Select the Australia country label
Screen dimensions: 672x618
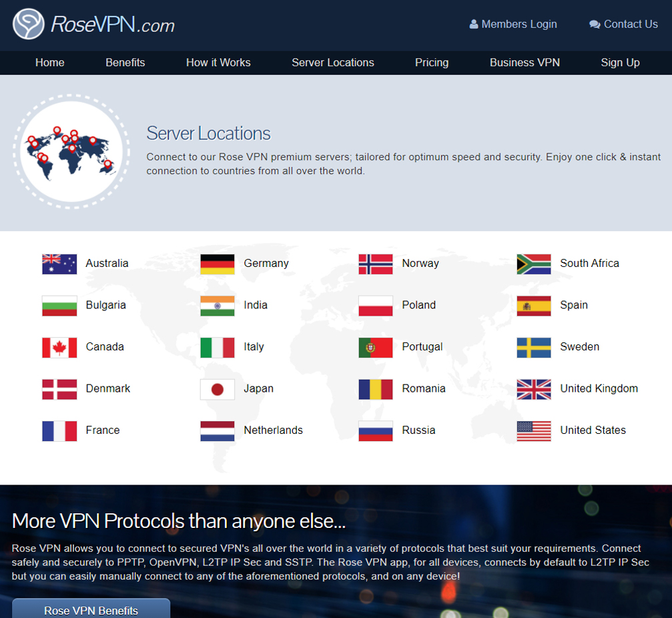point(107,263)
